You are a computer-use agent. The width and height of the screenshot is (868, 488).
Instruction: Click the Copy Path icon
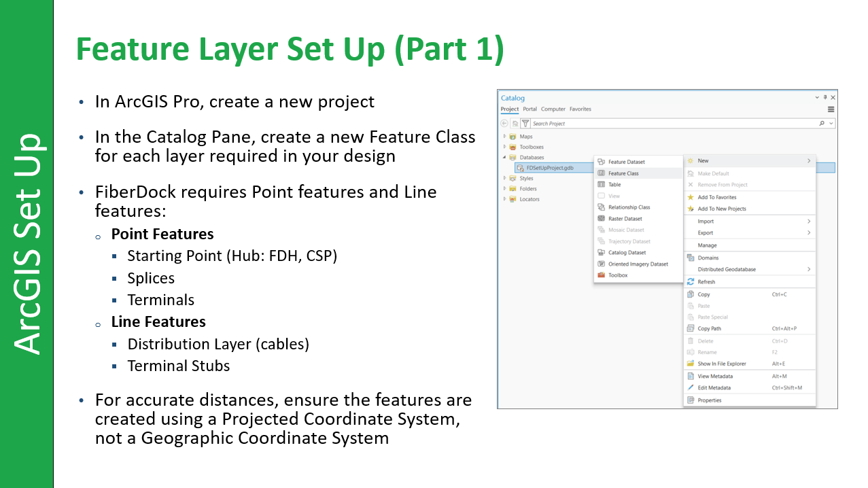tap(691, 328)
